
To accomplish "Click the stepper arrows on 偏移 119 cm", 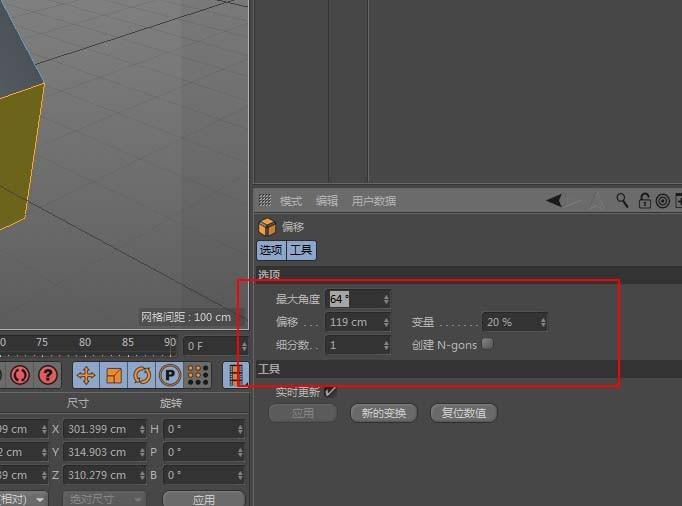I will coord(386,322).
